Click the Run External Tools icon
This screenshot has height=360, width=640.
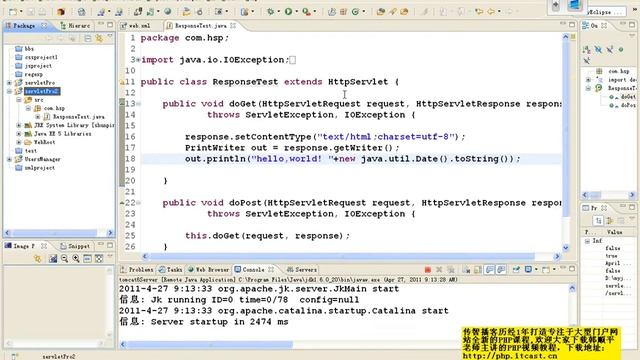pyautogui.click(x=306, y=12)
